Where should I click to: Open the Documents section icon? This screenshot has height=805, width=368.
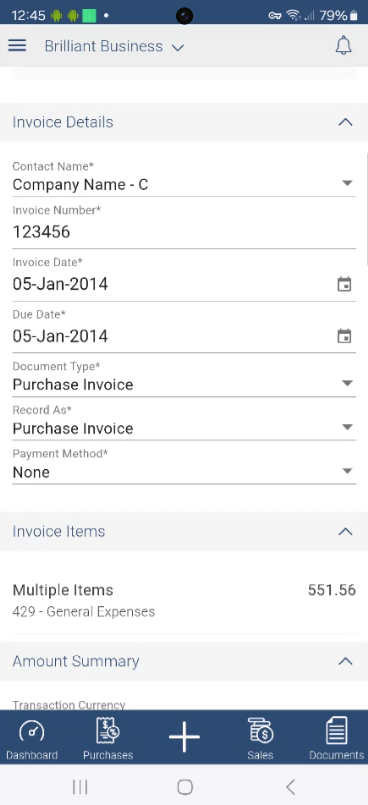(x=337, y=739)
